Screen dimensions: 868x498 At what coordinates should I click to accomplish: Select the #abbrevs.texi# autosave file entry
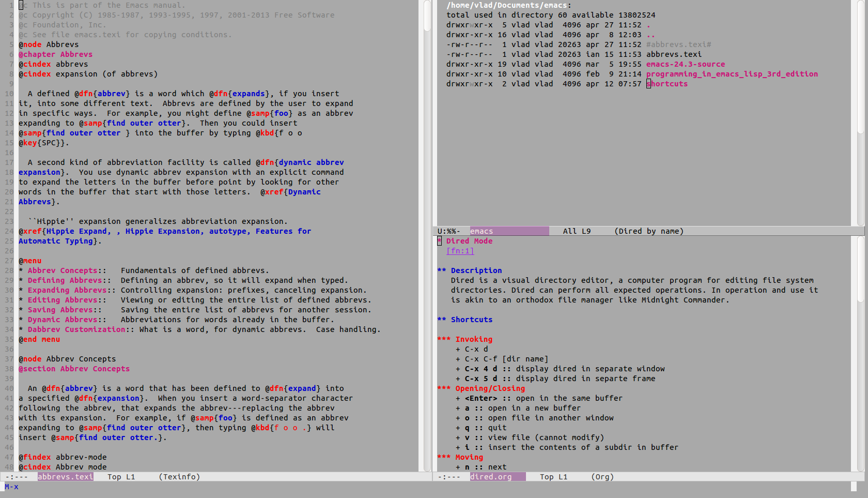(x=678, y=44)
